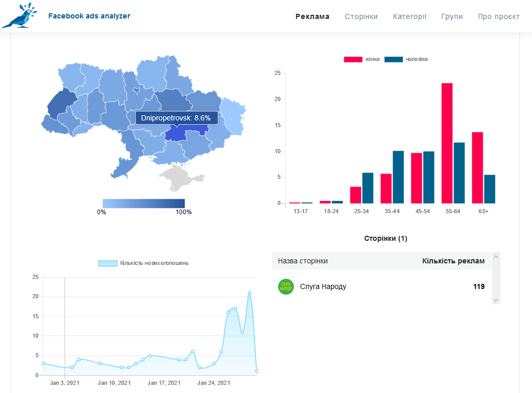Open the Реклама menu item

[312, 16]
